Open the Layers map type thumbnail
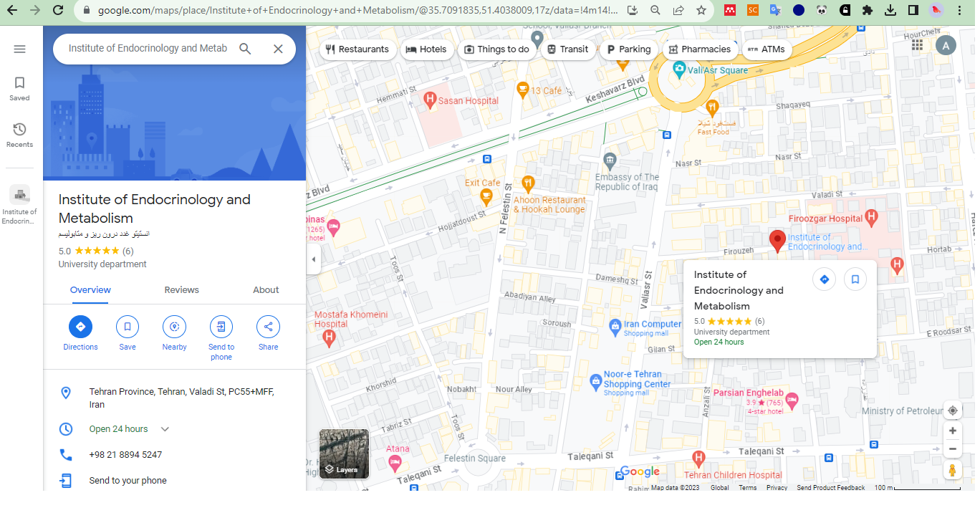 point(344,454)
